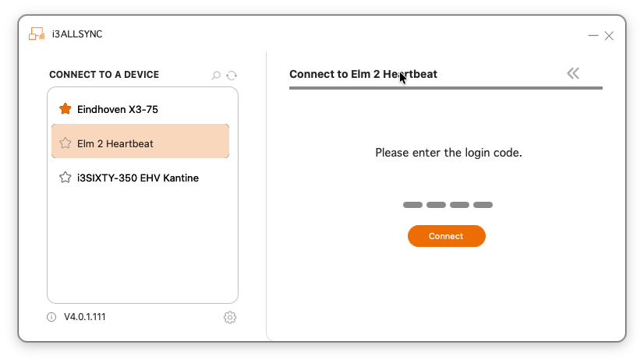The width and height of the screenshot is (644, 363).
Task: Open settings gear icon
Action: tap(230, 317)
